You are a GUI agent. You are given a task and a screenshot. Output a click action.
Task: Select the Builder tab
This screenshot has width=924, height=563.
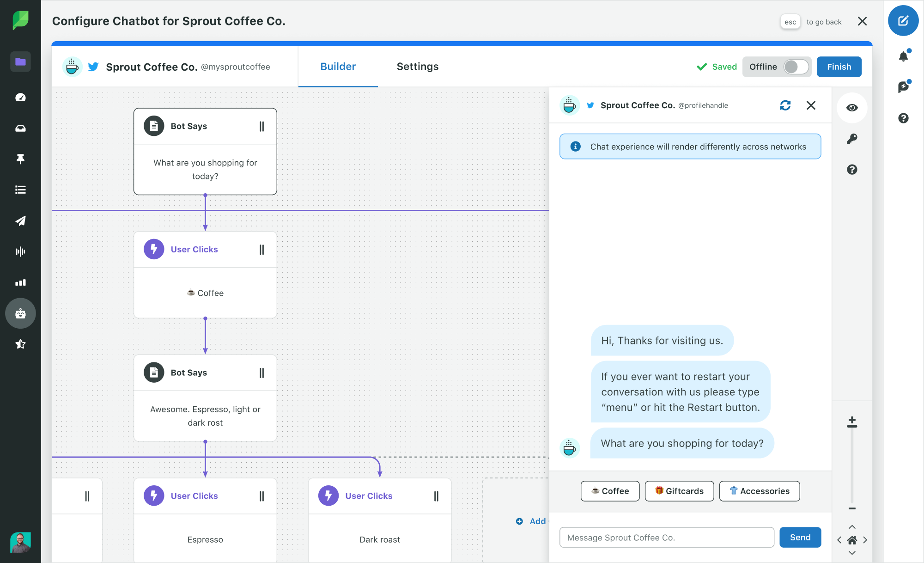tap(337, 65)
